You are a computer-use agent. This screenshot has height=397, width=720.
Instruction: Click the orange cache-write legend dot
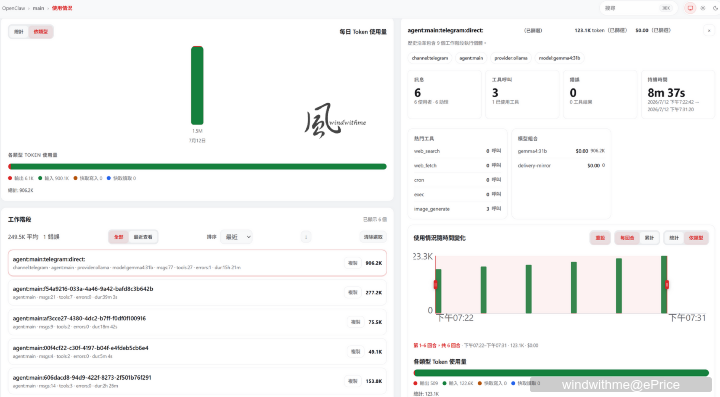tap(76, 178)
